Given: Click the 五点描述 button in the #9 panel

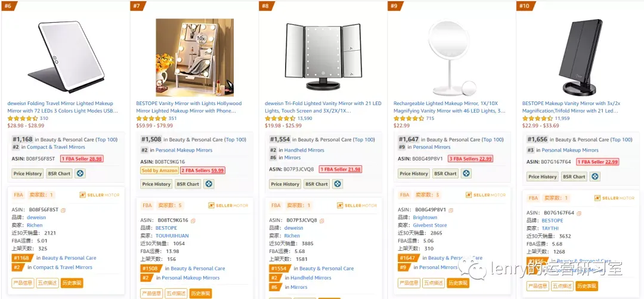Looking at the screenshot, I should click(434, 283).
